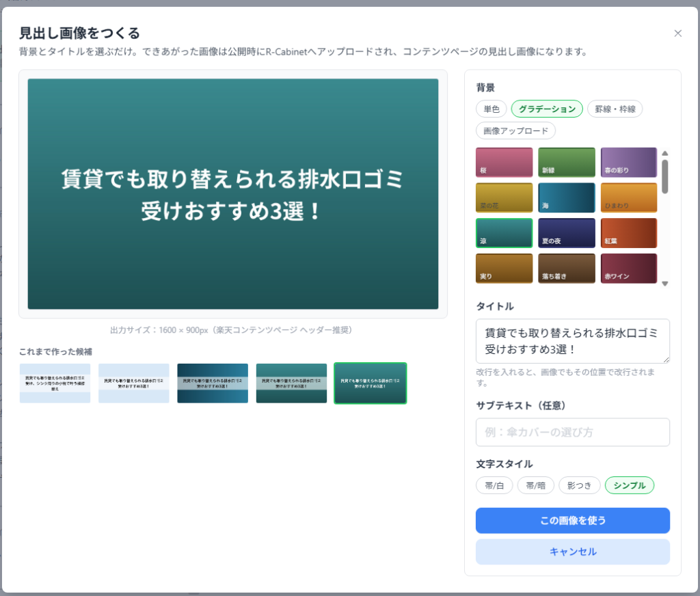Choose 画像アップロード background option

[515, 131]
